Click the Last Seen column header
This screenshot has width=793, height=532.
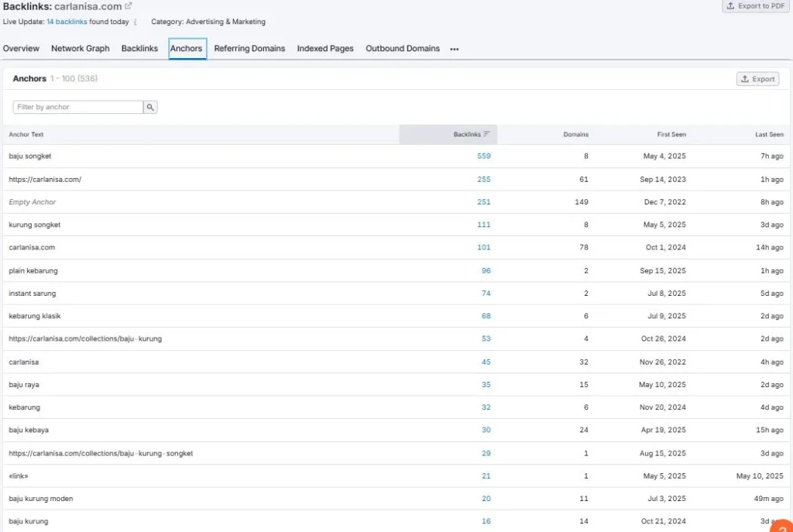pos(769,134)
